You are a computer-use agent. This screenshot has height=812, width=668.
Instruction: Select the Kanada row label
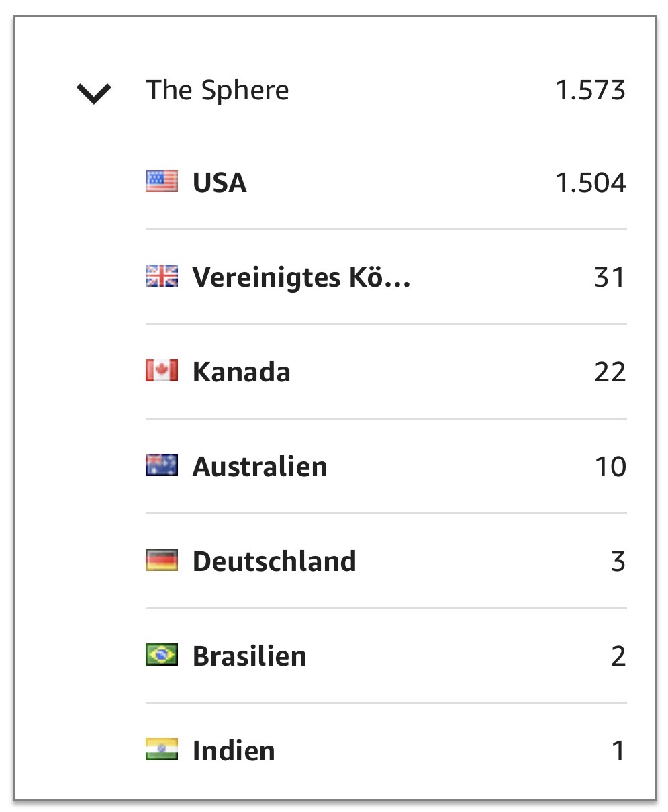coord(241,372)
